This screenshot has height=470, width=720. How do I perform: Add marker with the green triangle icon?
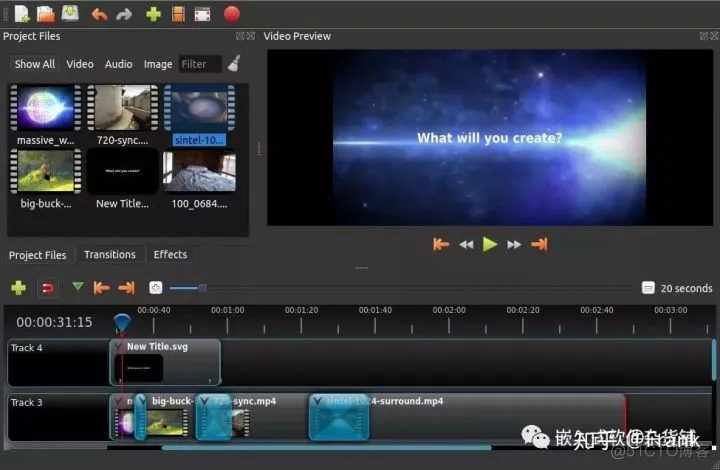pyautogui.click(x=78, y=287)
